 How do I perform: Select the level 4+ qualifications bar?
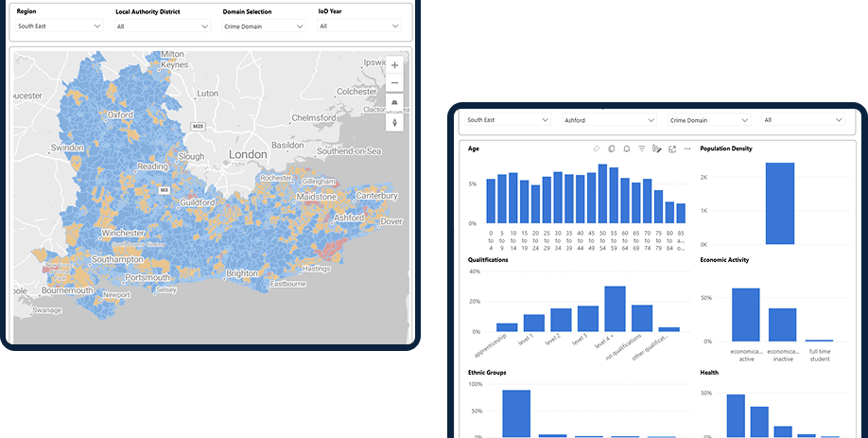point(615,309)
